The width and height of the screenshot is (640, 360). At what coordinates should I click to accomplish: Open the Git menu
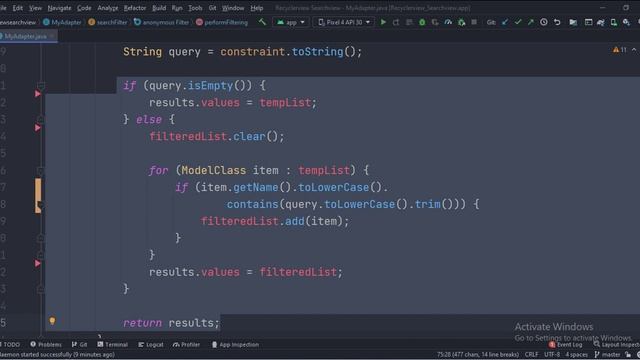click(212, 8)
